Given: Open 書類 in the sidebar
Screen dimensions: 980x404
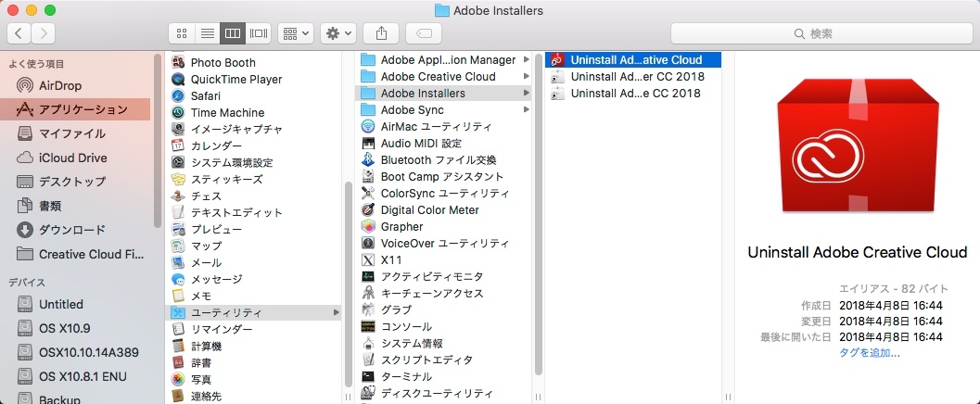Looking at the screenshot, I should tap(75, 206).
